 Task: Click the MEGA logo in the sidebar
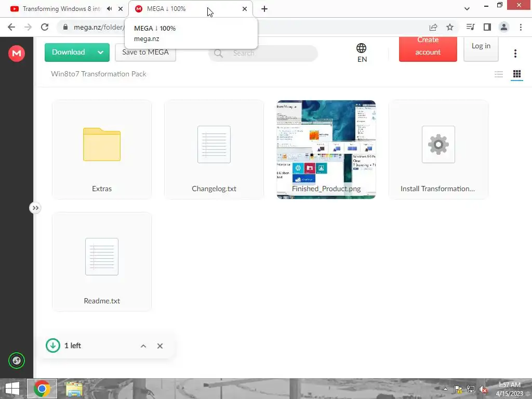pos(16,54)
